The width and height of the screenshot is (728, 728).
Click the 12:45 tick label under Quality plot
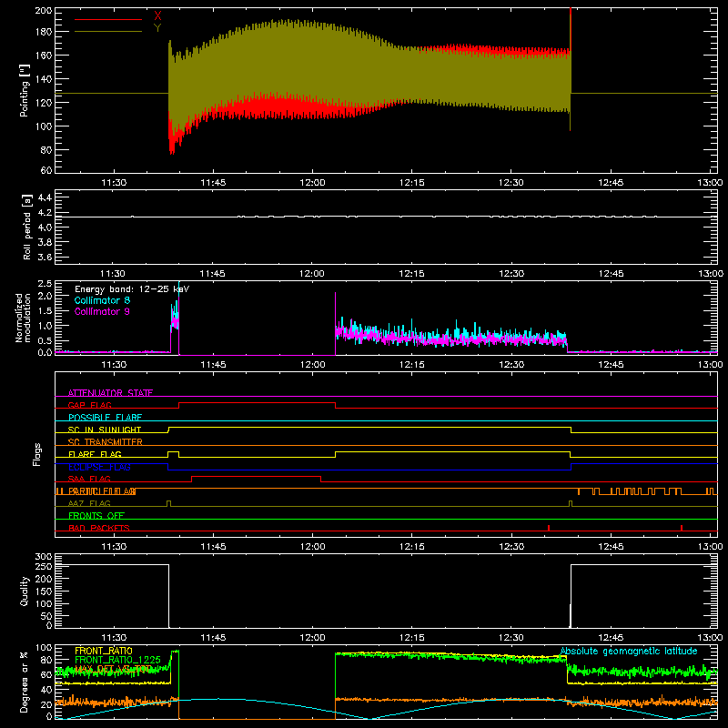click(611, 638)
